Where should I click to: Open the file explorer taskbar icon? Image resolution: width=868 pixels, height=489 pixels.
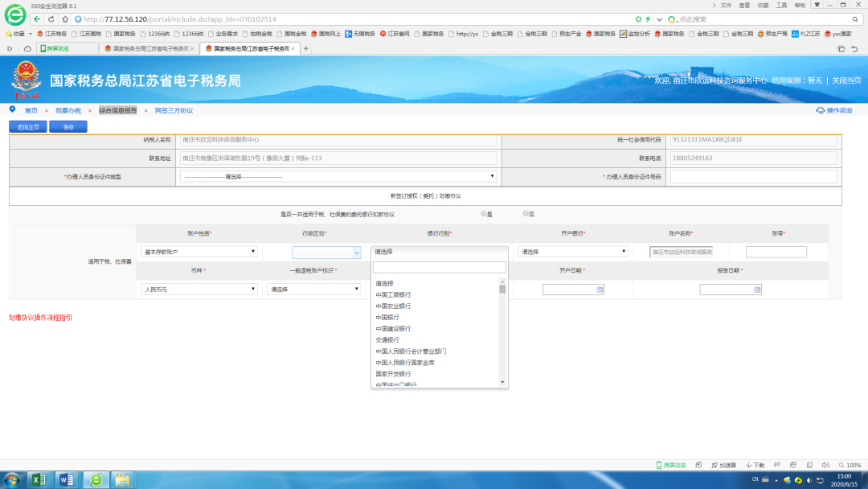pos(122,479)
